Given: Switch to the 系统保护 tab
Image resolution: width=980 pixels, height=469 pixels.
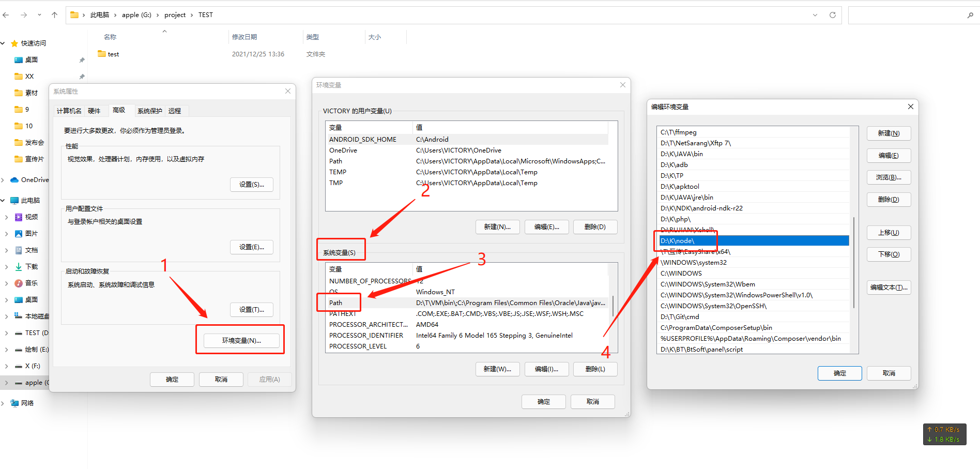Looking at the screenshot, I should 149,111.
